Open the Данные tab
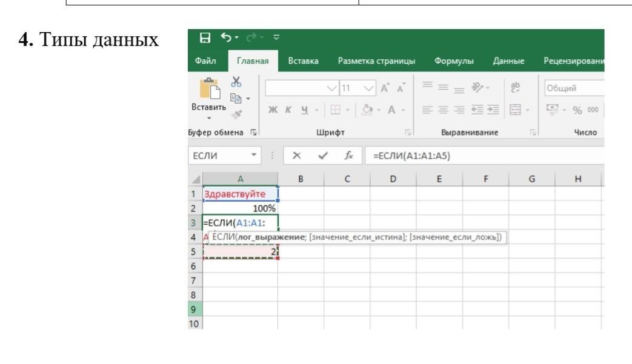Image resolution: width=632 pixels, height=364 pixels. (x=508, y=61)
